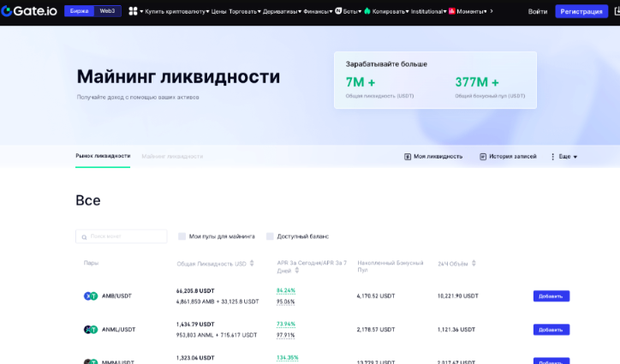Viewport: 620px width, 364px height.
Task: Click the Регистрация button
Action: pyautogui.click(x=581, y=11)
